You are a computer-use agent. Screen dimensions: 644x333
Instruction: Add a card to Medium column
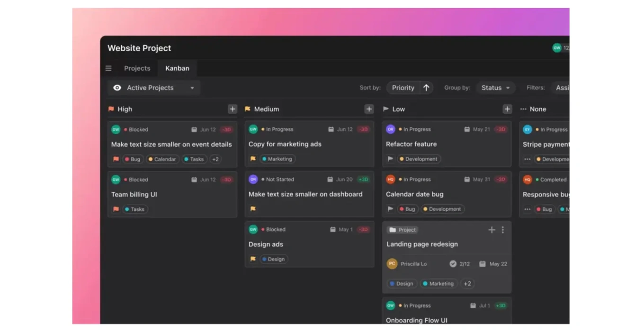[x=369, y=109]
